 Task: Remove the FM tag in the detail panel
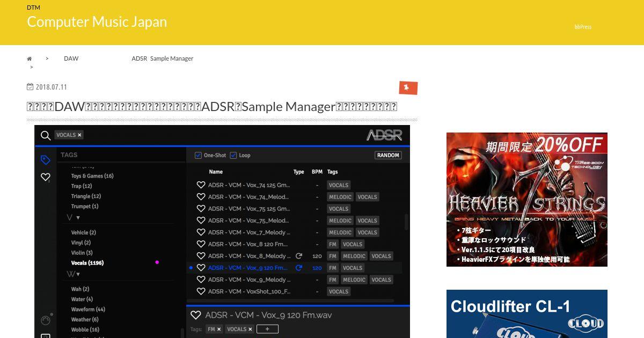pyautogui.click(x=219, y=329)
